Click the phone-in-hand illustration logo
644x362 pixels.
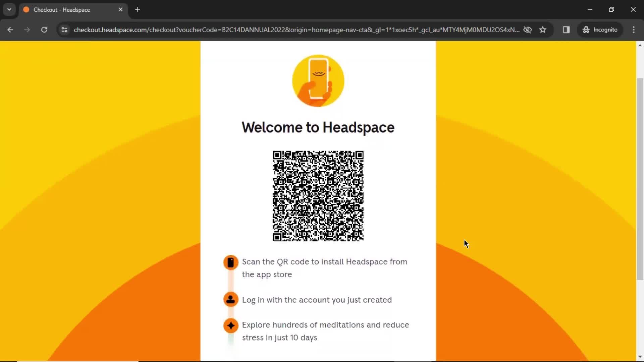click(x=318, y=81)
